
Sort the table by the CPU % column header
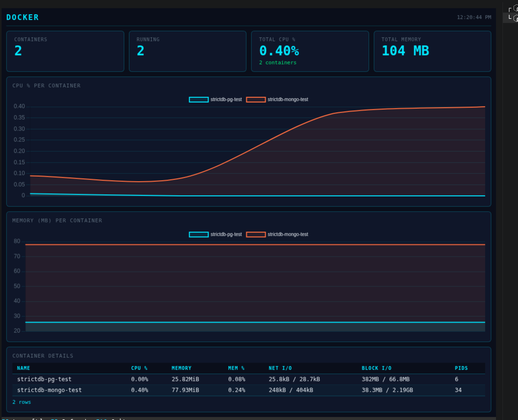[139, 368]
